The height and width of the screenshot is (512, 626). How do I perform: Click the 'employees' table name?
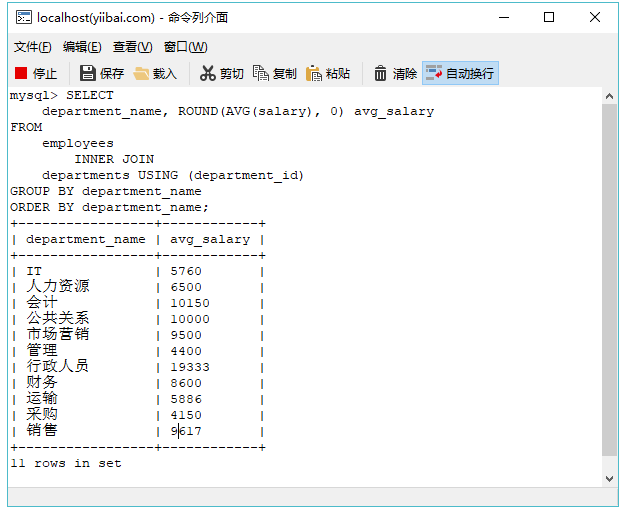click(x=78, y=144)
